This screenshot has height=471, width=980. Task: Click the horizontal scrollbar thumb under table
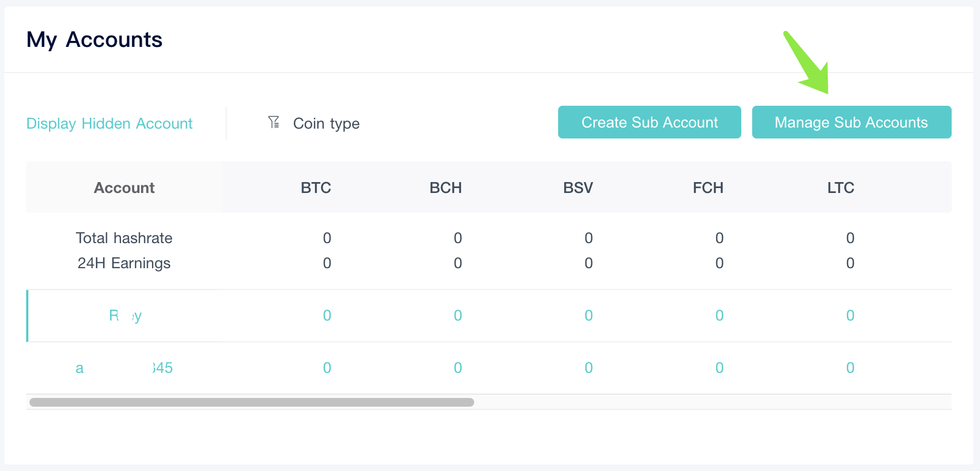tap(252, 402)
